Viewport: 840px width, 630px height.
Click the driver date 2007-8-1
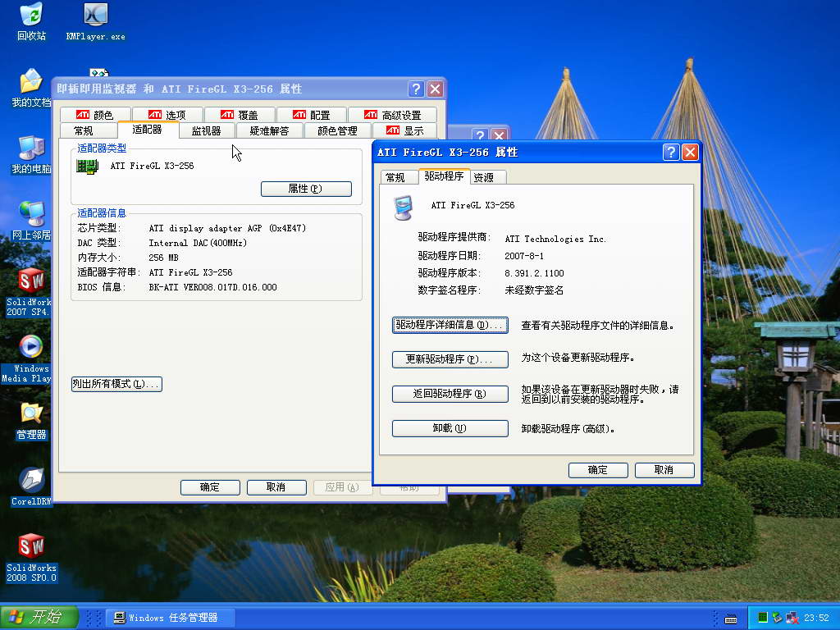pos(524,256)
